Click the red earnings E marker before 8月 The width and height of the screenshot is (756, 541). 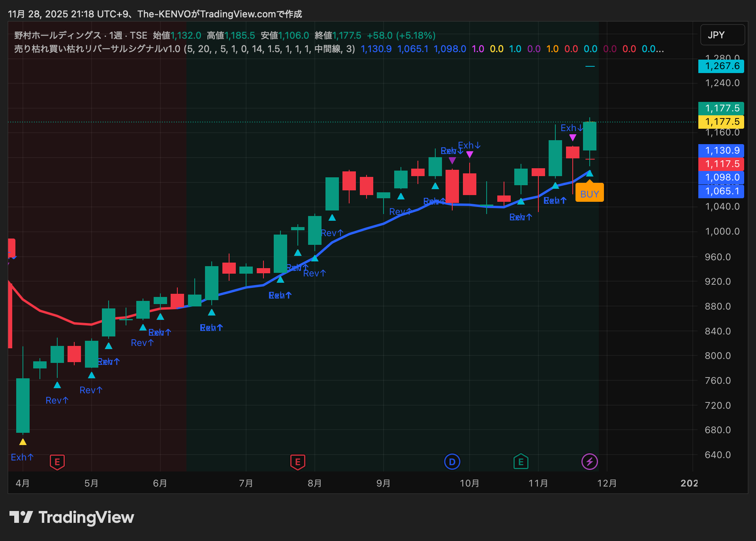click(297, 462)
